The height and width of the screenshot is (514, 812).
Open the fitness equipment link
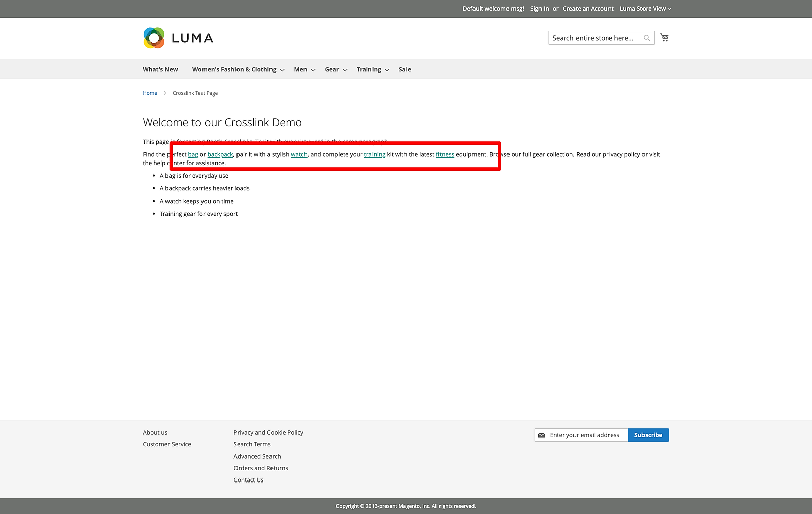click(445, 154)
